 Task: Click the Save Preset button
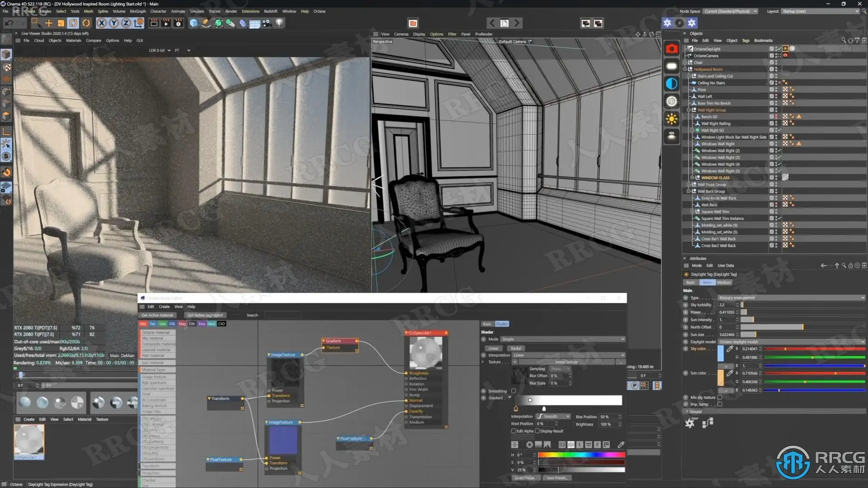pos(556,478)
